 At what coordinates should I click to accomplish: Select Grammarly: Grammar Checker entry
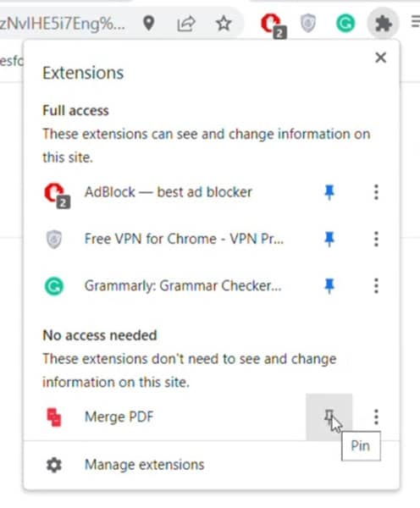pos(183,286)
